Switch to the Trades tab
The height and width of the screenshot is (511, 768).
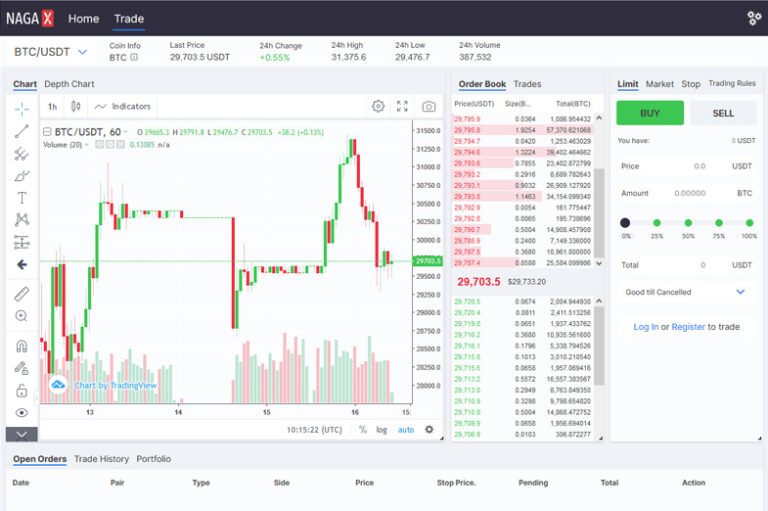point(528,84)
